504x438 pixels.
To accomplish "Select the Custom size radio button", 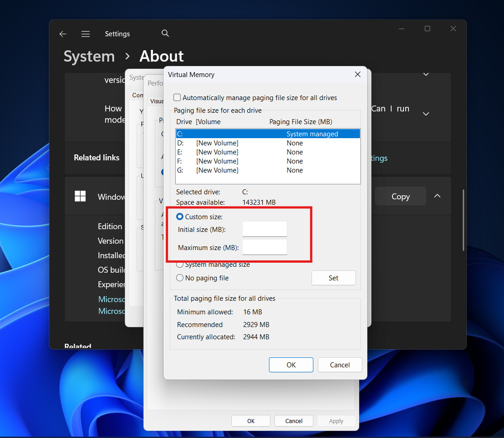I will 180,217.
